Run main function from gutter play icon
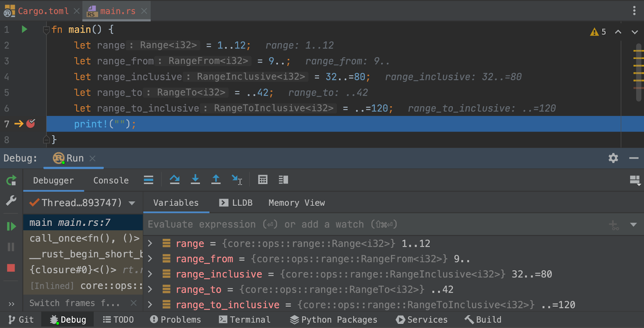The width and height of the screenshot is (644, 328). pos(24,29)
